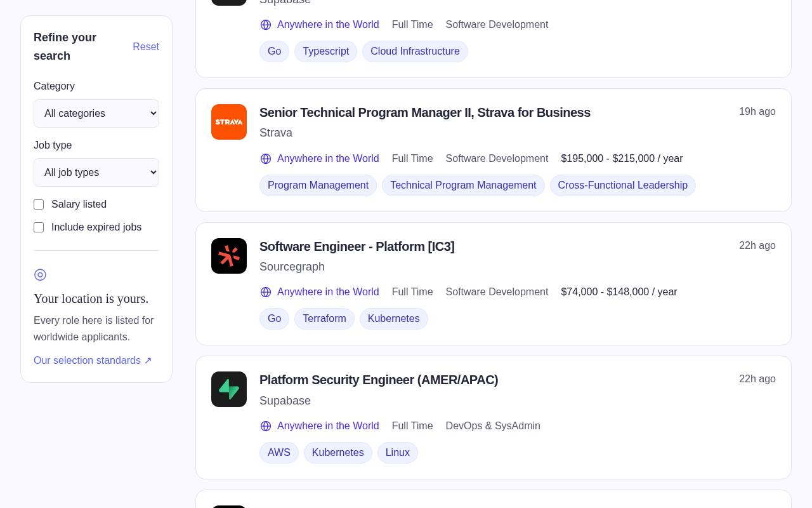The height and width of the screenshot is (508, 812).
Task: Filter by the Program Management tag
Action: tap(318, 185)
